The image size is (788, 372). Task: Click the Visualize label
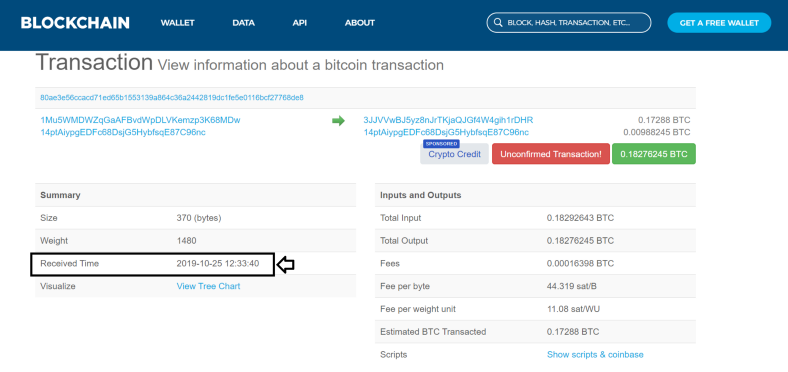click(58, 286)
